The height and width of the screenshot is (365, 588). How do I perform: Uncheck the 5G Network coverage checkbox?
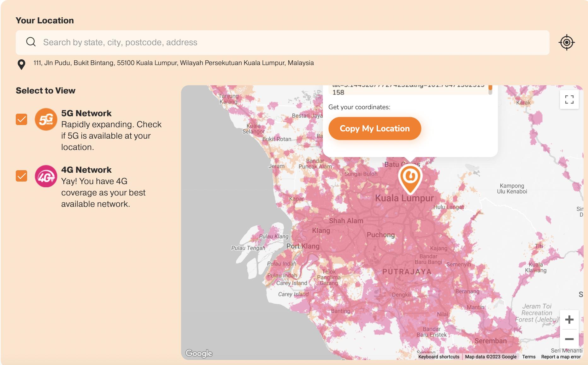pyautogui.click(x=21, y=119)
